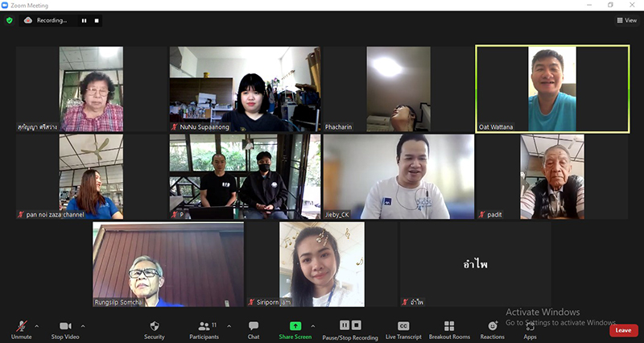Viewport: 644px width, 343px height.
Task: Click the cloud Recording indicator icon
Action: point(28,20)
